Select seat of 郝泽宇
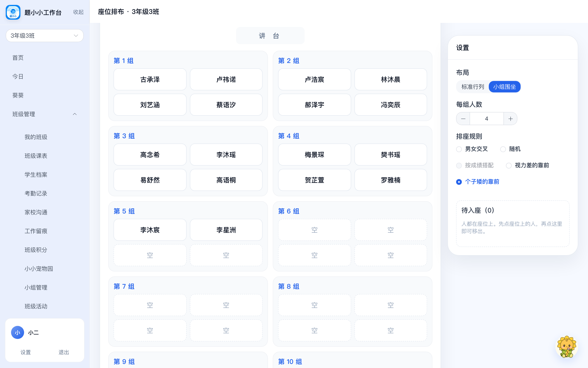 [x=314, y=105]
